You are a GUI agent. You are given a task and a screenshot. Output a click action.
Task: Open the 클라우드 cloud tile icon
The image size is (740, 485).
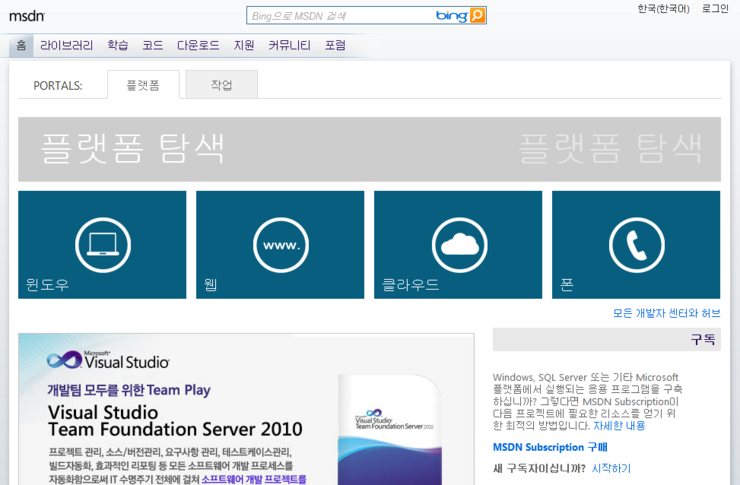459,244
